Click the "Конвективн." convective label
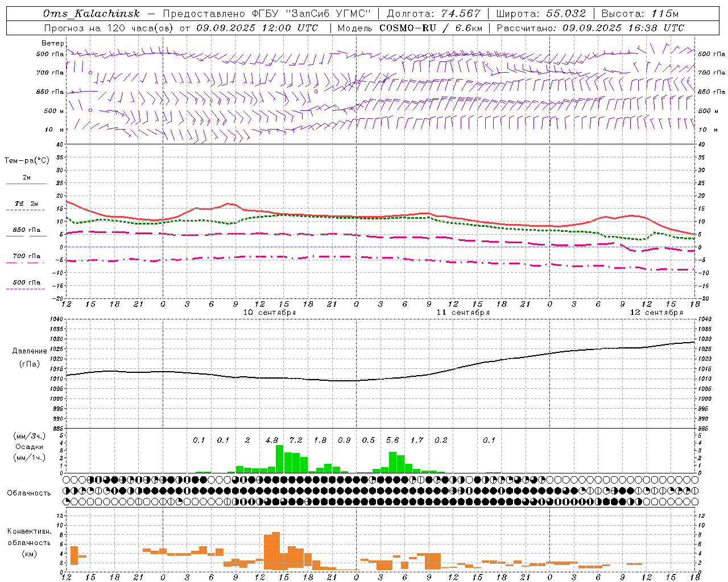 (x=29, y=531)
